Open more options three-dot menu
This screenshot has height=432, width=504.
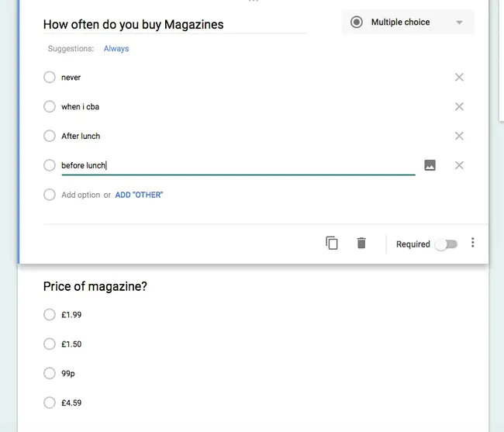(x=473, y=244)
